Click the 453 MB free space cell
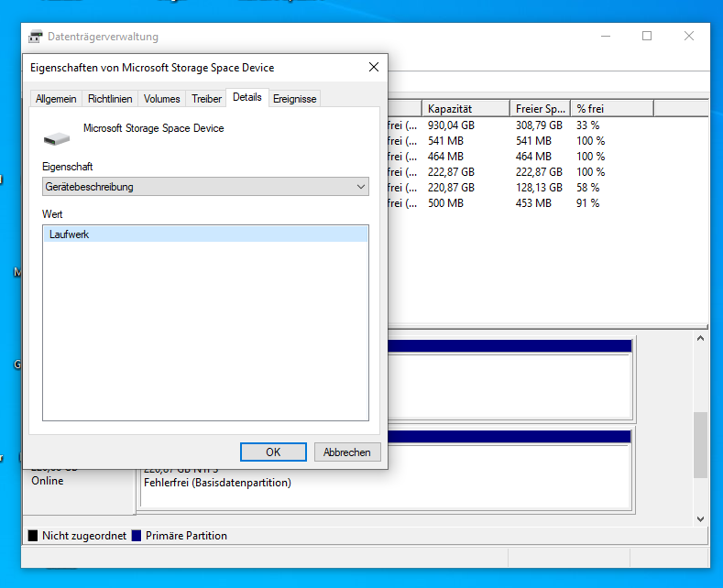 [x=533, y=203]
